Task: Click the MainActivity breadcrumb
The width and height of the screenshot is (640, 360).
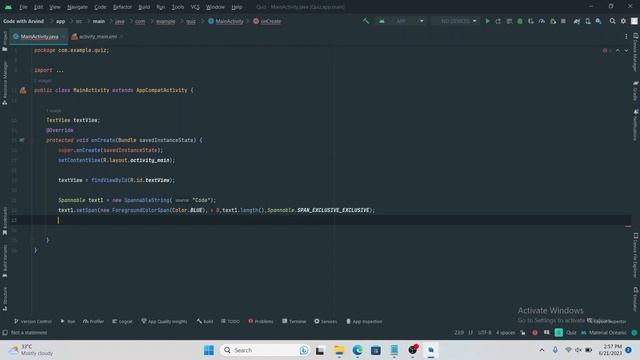Action: coord(226,21)
